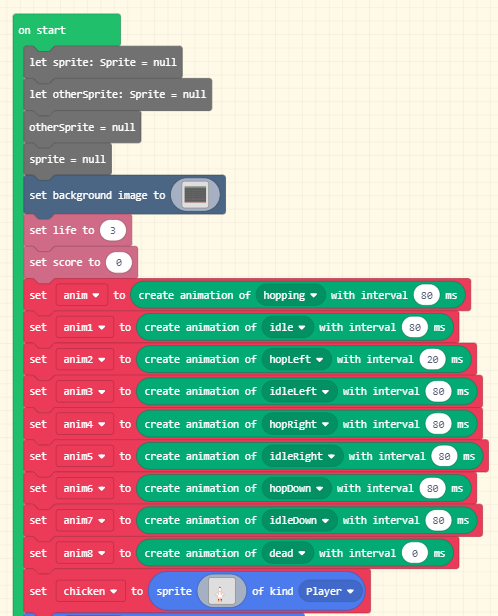The image size is (498, 616).
Task: Edit hopLeft interval value 20
Action: (432, 359)
